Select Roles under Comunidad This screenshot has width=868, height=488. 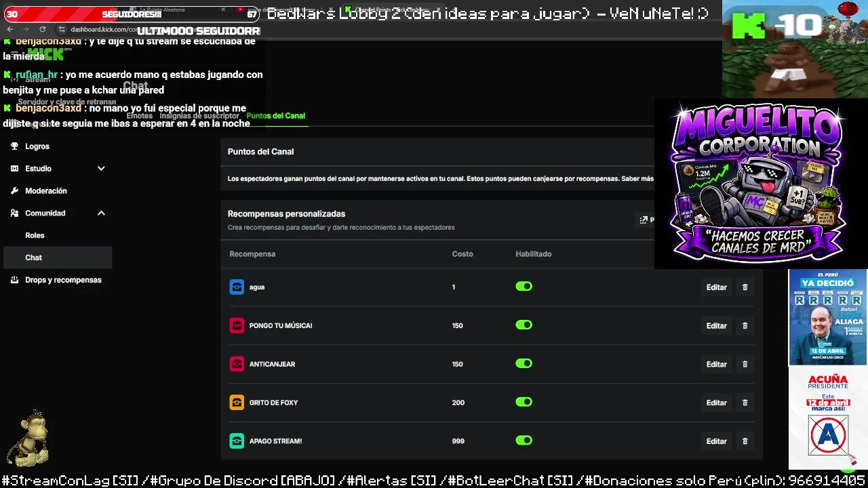click(x=35, y=236)
